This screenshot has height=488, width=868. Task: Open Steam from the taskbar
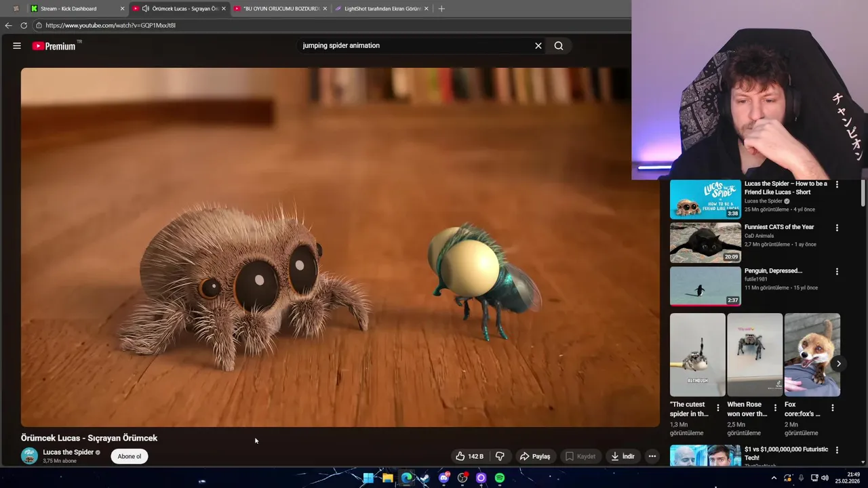click(x=425, y=478)
